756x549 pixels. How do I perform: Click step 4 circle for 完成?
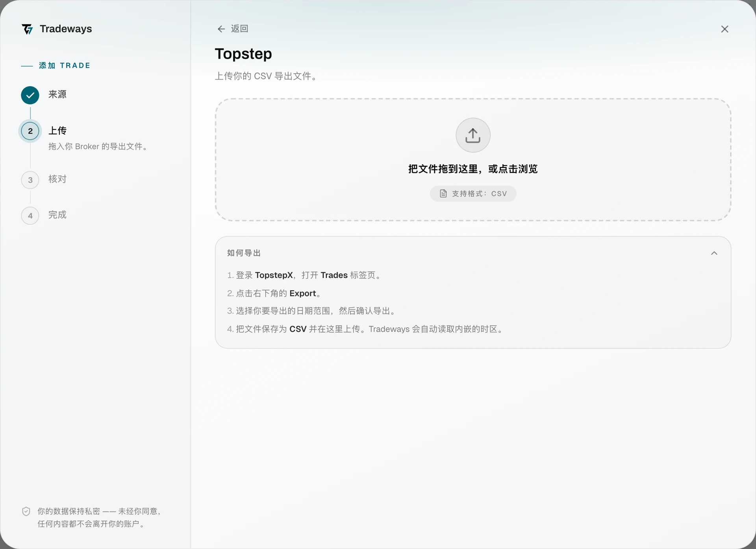(x=30, y=216)
